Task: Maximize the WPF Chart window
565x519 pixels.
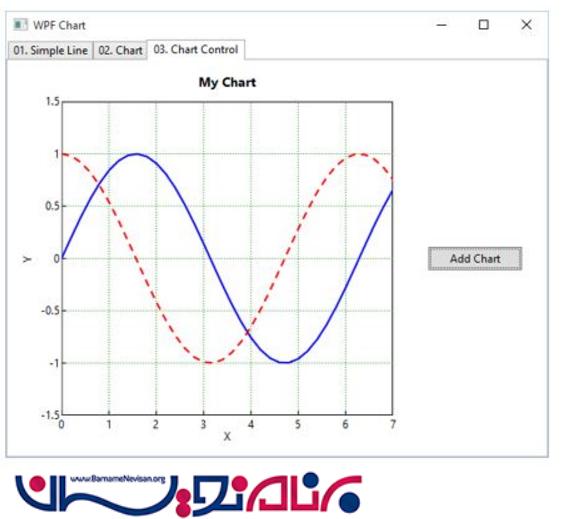Action: [484, 25]
